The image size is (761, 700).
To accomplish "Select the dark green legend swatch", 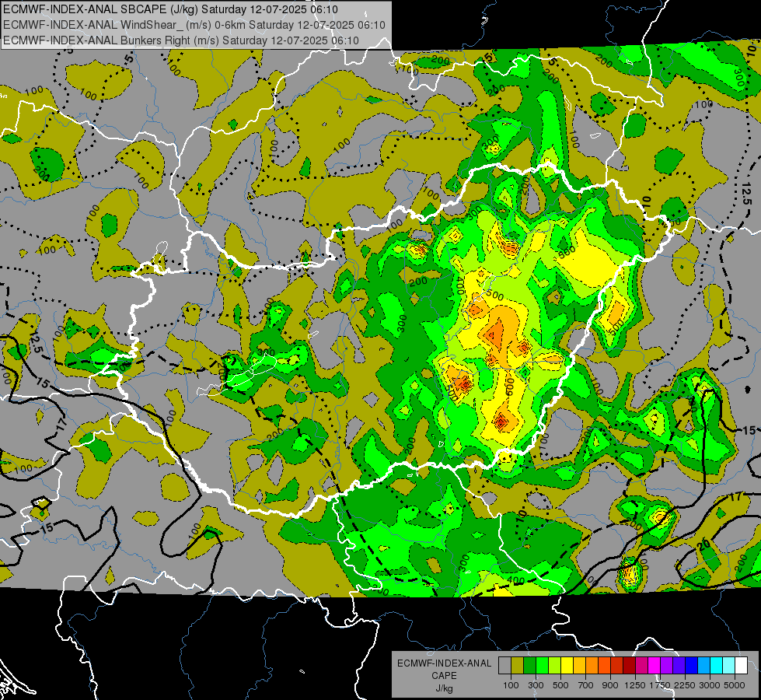I will (x=529, y=666).
